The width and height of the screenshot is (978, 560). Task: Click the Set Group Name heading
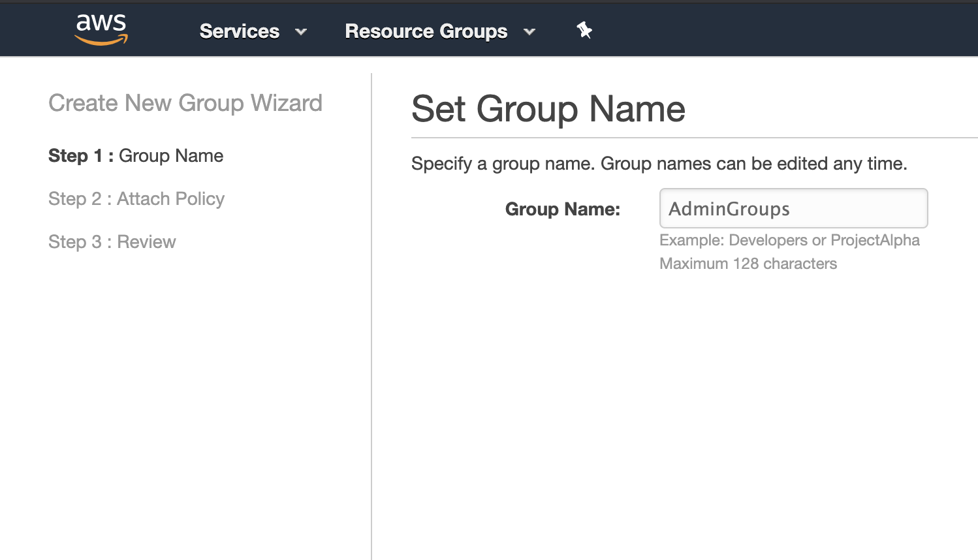[548, 109]
